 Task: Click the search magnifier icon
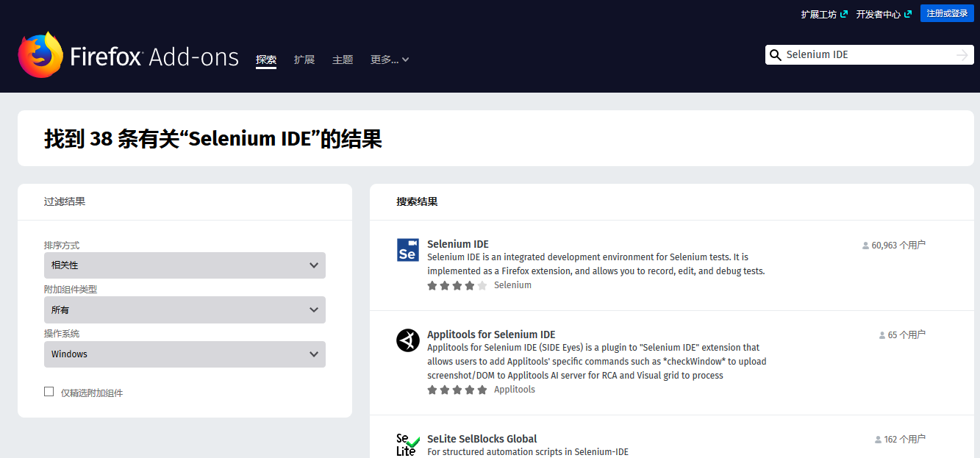pos(775,55)
